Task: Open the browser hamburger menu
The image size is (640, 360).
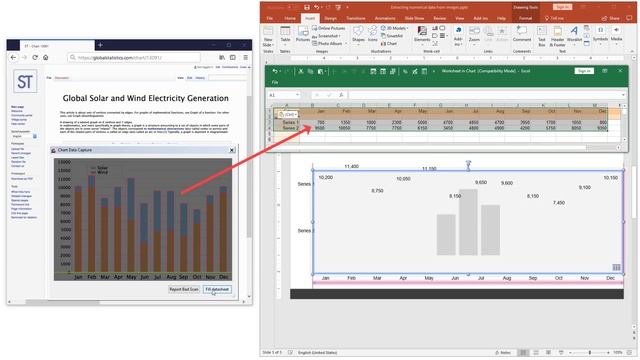Action: click(x=245, y=58)
